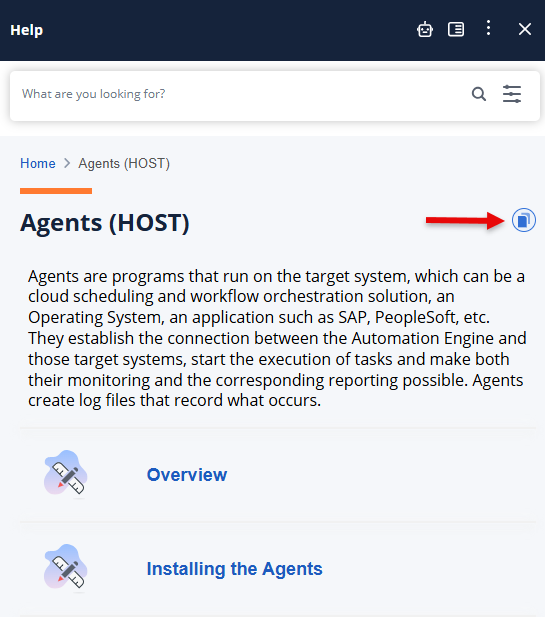This screenshot has width=545, height=617.
Task: Click the icon beside Installing the Agents
Action: [x=66, y=567]
